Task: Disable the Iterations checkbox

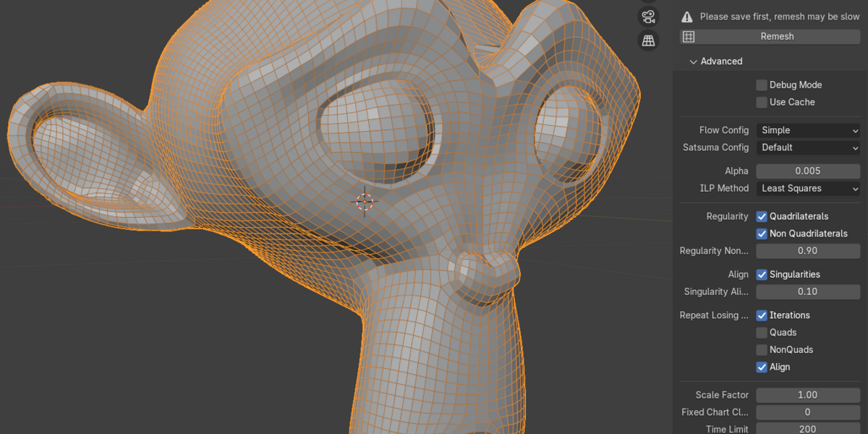Action: pos(761,315)
